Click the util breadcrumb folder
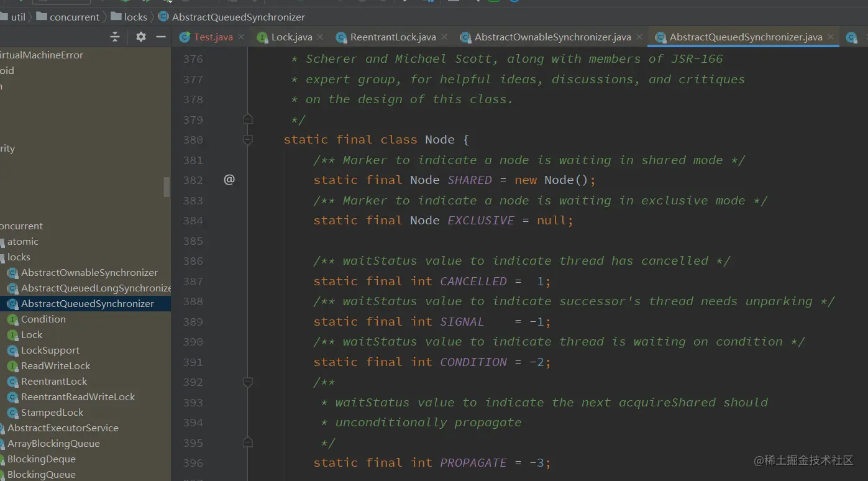Viewport: 868px width, 481px height. tap(12, 17)
